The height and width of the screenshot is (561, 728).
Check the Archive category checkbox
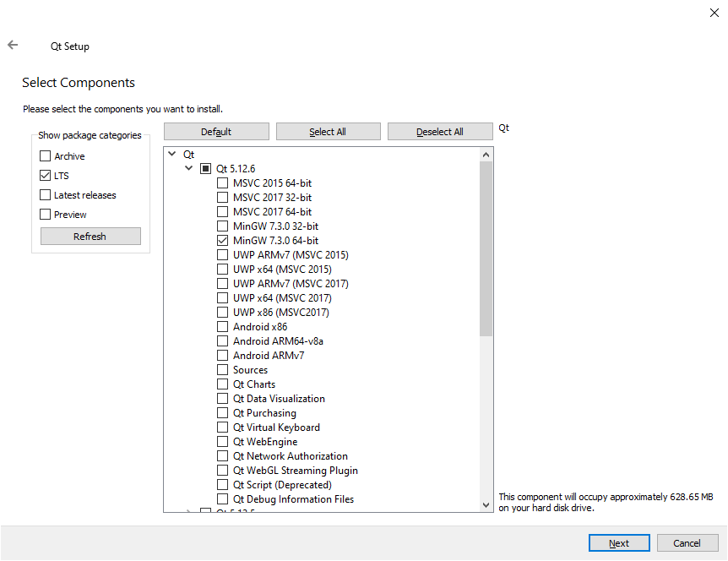pyautogui.click(x=45, y=156)
